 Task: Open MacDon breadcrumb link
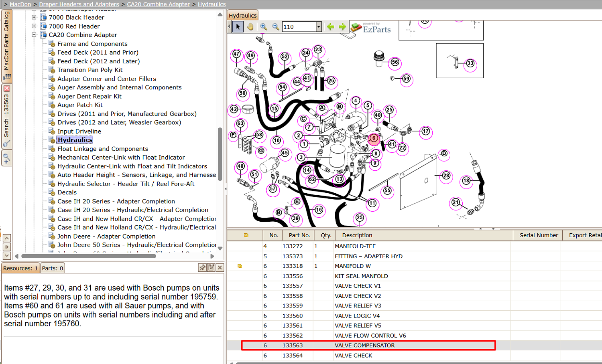(x=20, y=4)
